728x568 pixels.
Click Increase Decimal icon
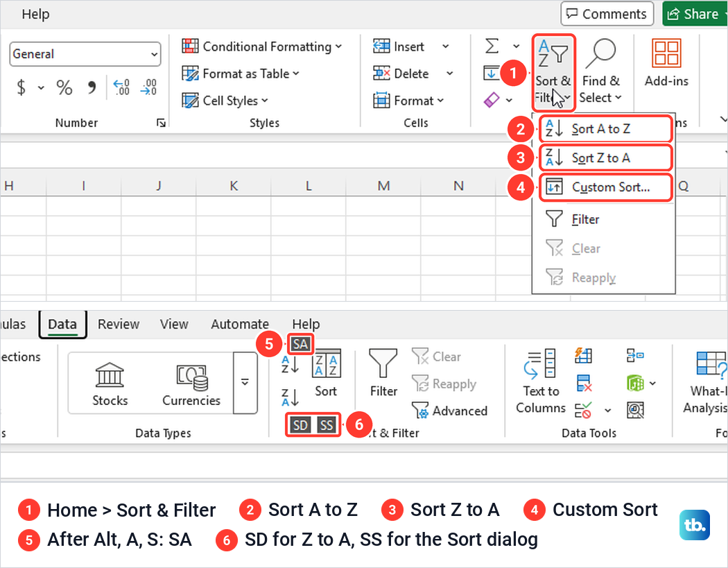121,87
